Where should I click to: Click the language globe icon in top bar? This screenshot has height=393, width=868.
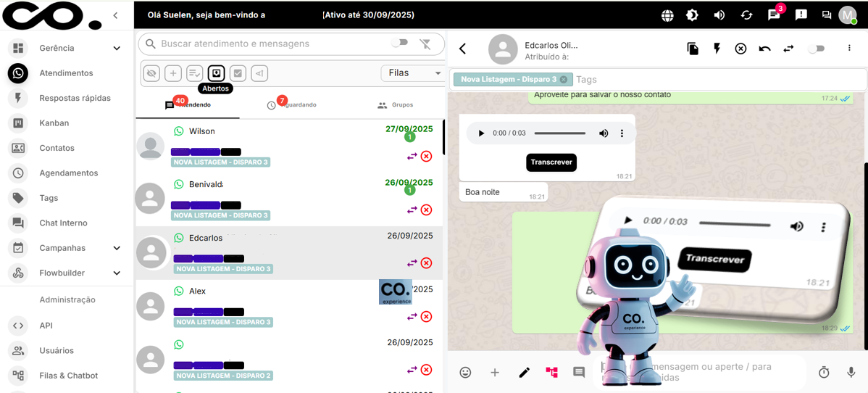tap(667, 15)
